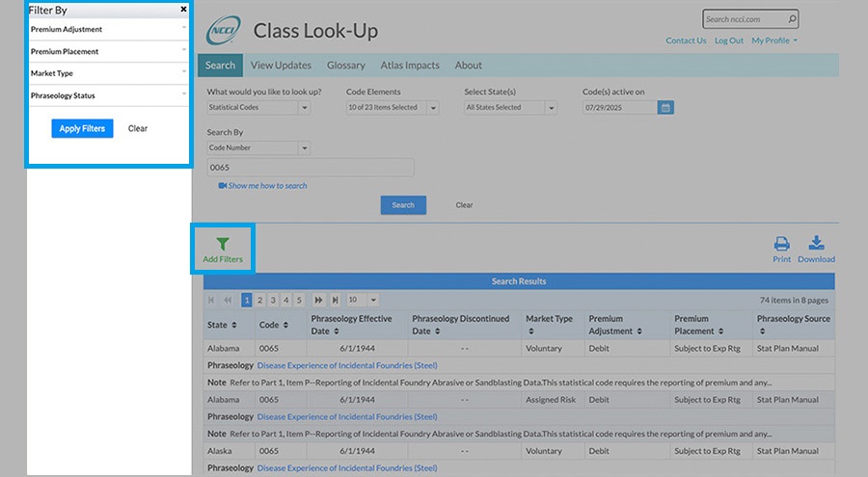Sort results by State column
868x477 pixels.
234,326
